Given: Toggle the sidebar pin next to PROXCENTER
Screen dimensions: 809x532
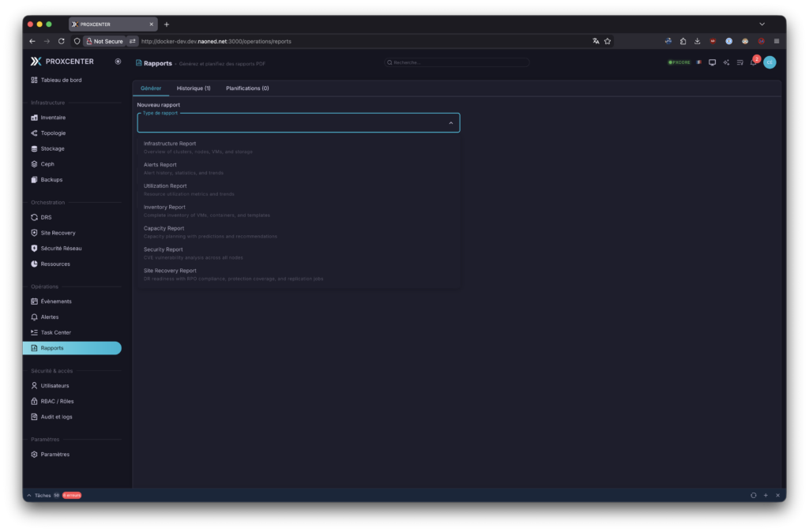Looking at the screenshot, I should (x=118, y=61).
